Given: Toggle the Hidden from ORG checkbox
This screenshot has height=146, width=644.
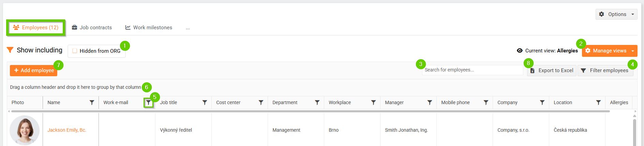Looking at the screenshot, I should (75, 51).
